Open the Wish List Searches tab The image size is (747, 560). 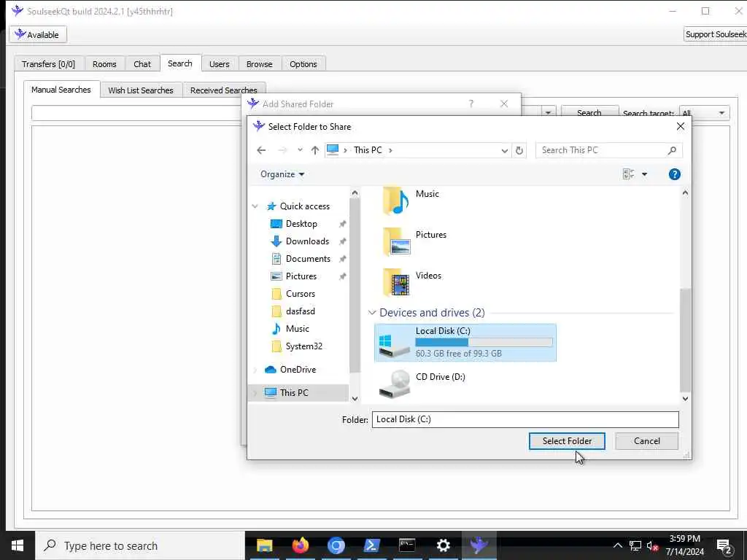[x=141, y=90]
